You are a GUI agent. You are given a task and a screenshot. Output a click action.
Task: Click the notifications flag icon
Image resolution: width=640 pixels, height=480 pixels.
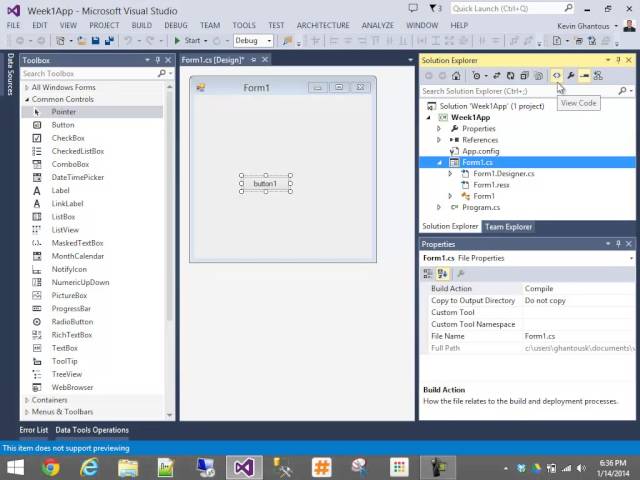(x=433, y=8)
